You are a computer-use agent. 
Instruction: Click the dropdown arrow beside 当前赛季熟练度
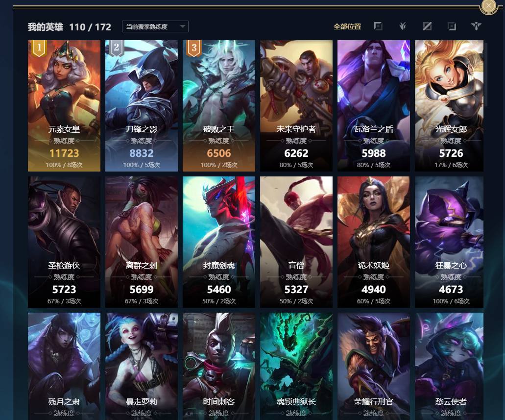(x=183, y=26)
